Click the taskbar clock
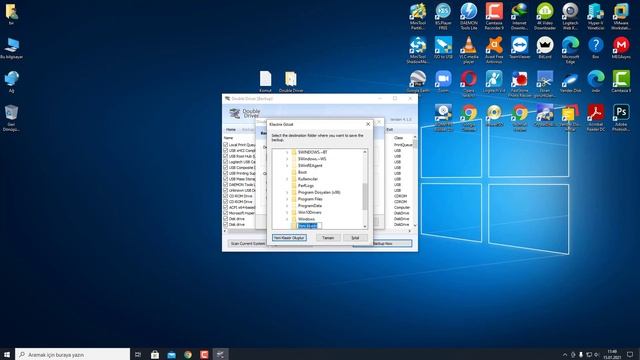 point(612,354)
